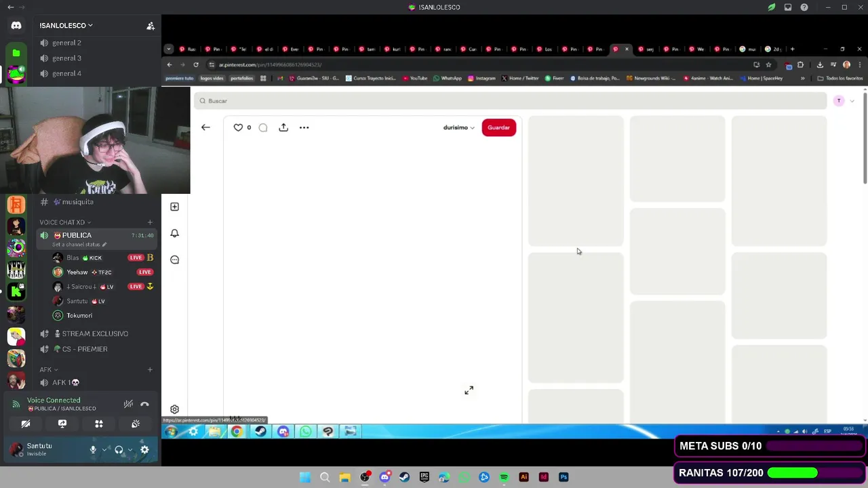Open headphone output options chevron

130,449
